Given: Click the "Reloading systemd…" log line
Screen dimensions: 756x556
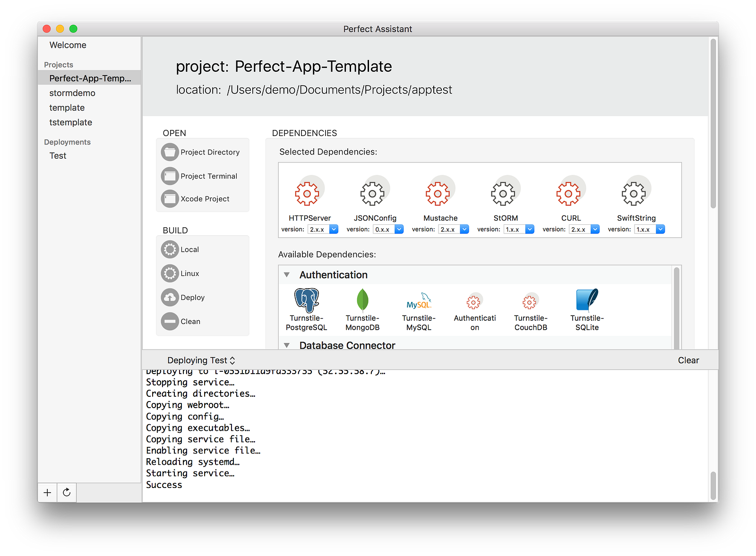Looking at the screenshot, I should (193, 462).
